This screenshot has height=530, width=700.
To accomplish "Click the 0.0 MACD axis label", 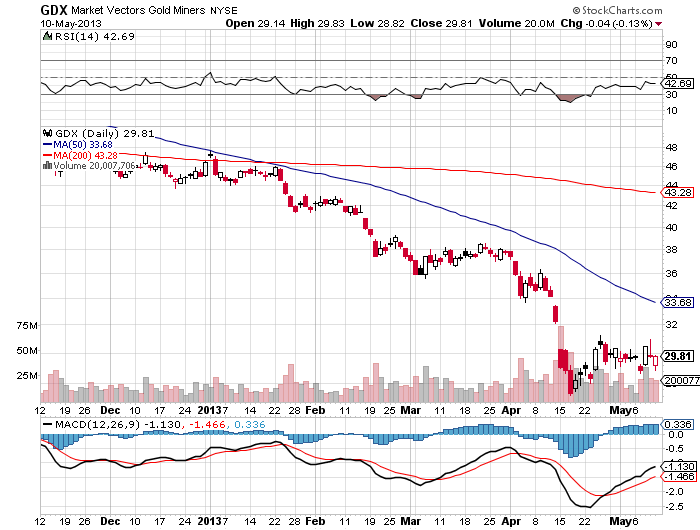I will 675,434.
